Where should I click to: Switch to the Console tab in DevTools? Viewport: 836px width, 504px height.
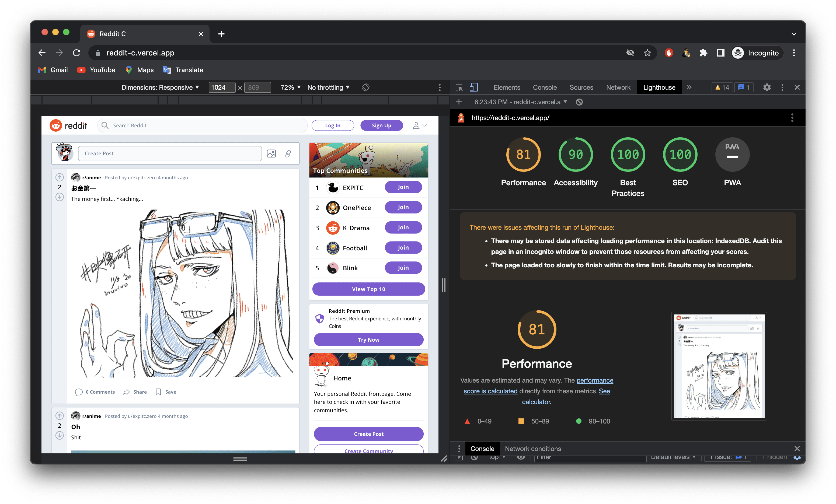545,87
